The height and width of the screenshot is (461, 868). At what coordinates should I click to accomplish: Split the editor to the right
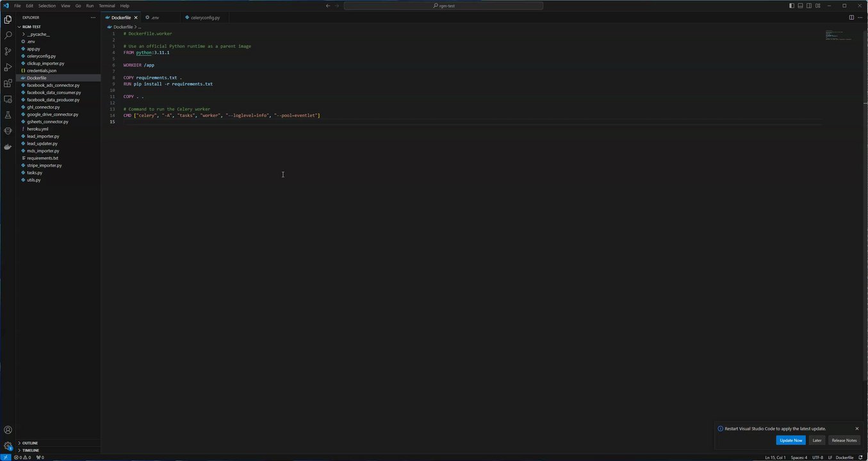851,17
